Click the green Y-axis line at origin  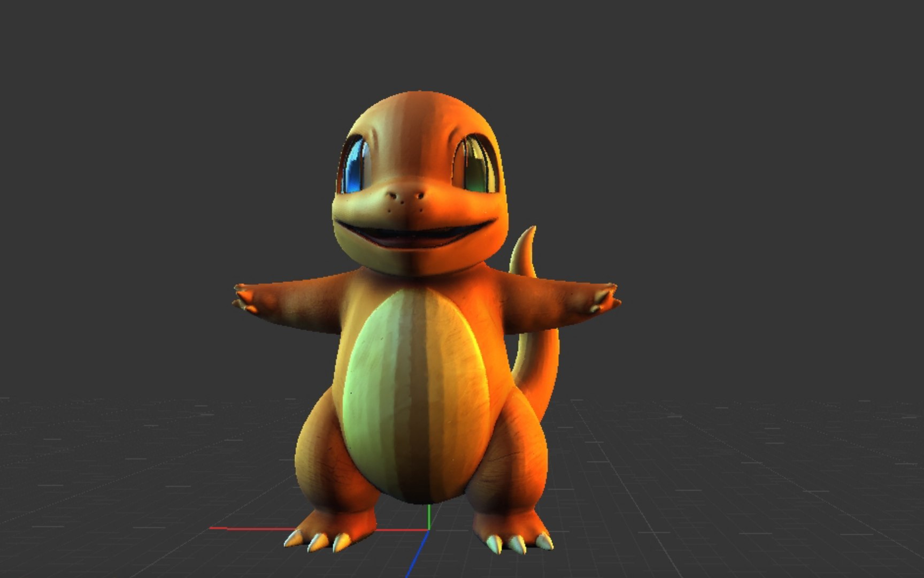click(429, 517)
